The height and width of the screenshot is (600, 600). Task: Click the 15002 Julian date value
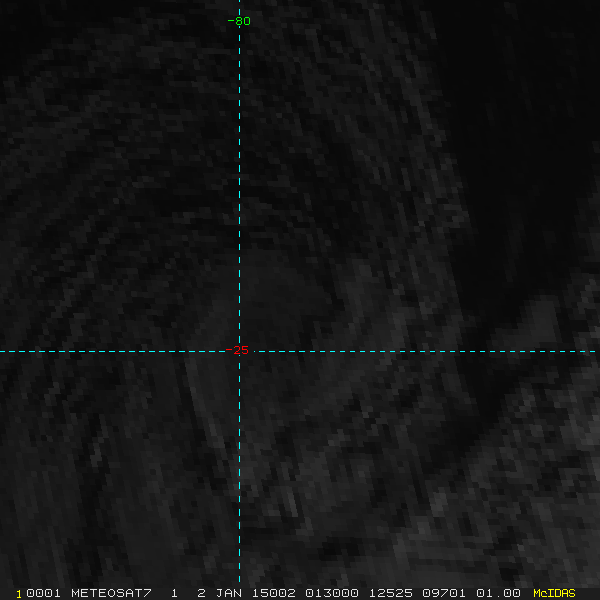pyautogui.click(x=273, y=593)
